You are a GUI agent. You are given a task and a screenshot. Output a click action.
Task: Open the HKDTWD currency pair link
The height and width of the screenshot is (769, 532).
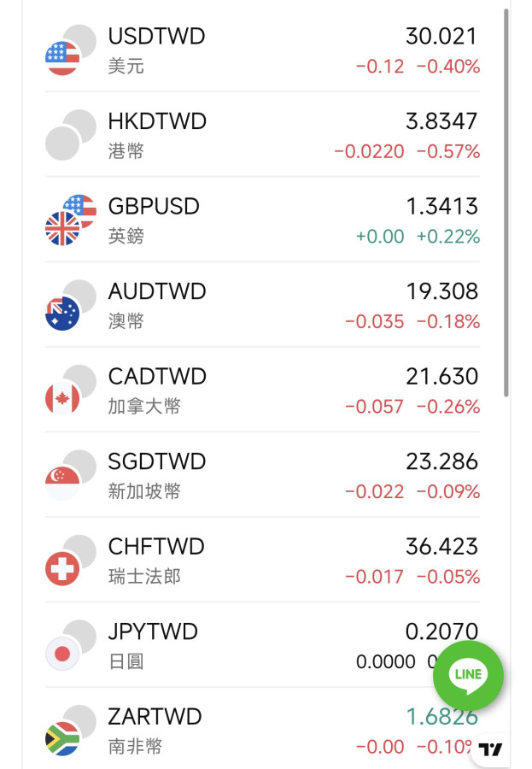coord(157,122)
